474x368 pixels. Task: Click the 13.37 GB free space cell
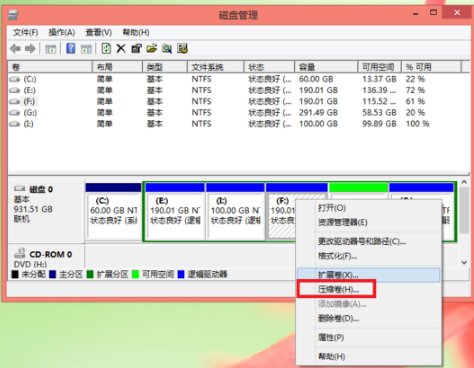[x=379, y=79]
